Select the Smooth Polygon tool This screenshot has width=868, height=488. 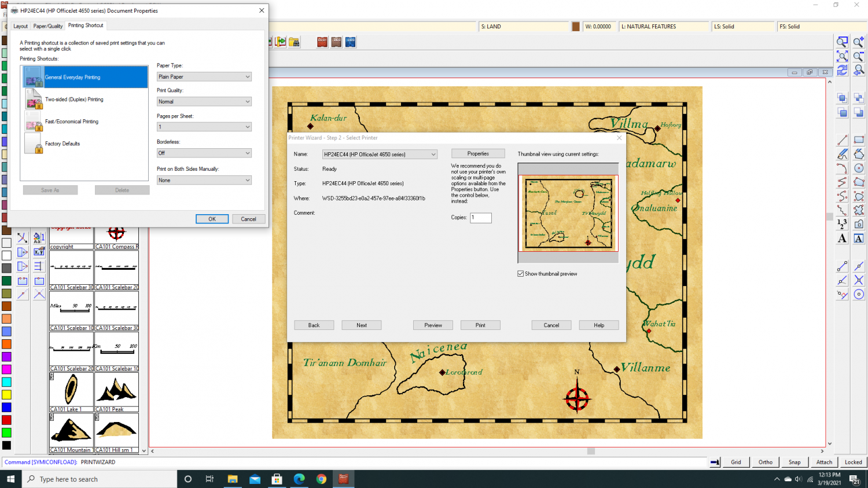[859, 196]
